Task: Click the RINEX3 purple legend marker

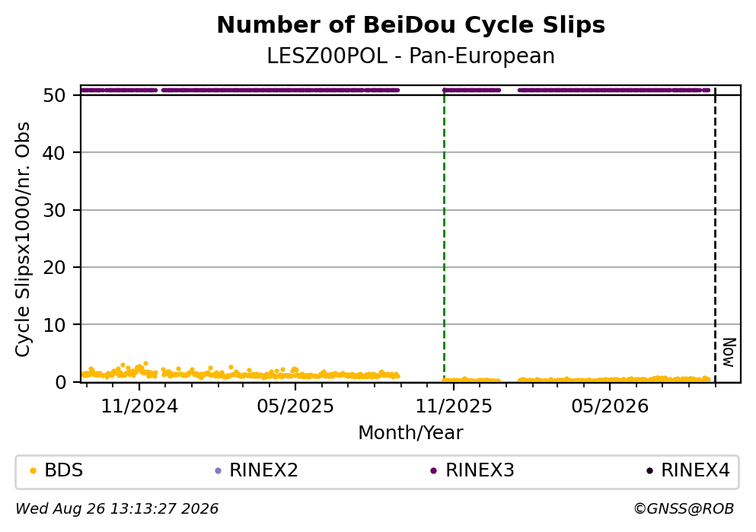Action: [x=433, y=471]
